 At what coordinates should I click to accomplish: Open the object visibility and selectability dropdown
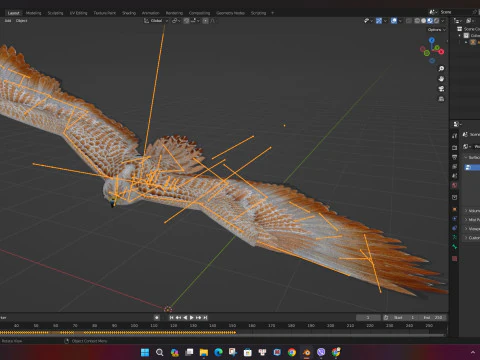coord(368,21)
